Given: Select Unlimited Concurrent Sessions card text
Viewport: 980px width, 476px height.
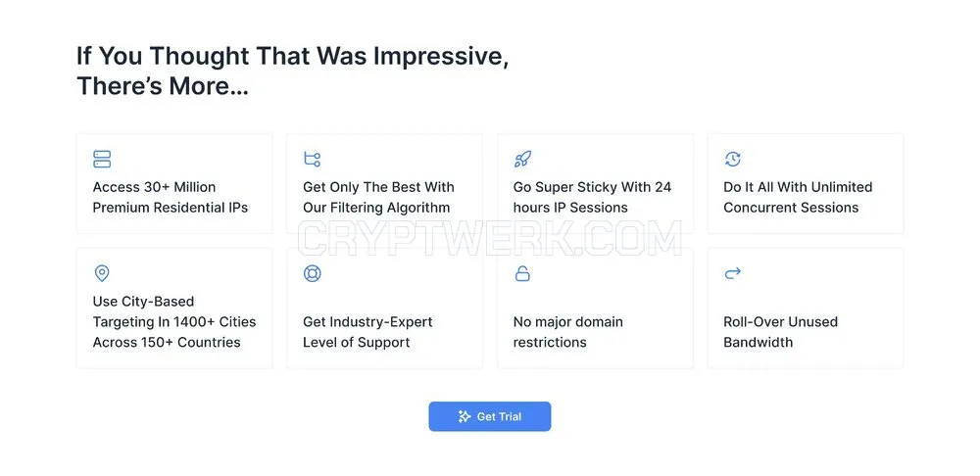Looking at the screenshot, I should tap(798, 198).
